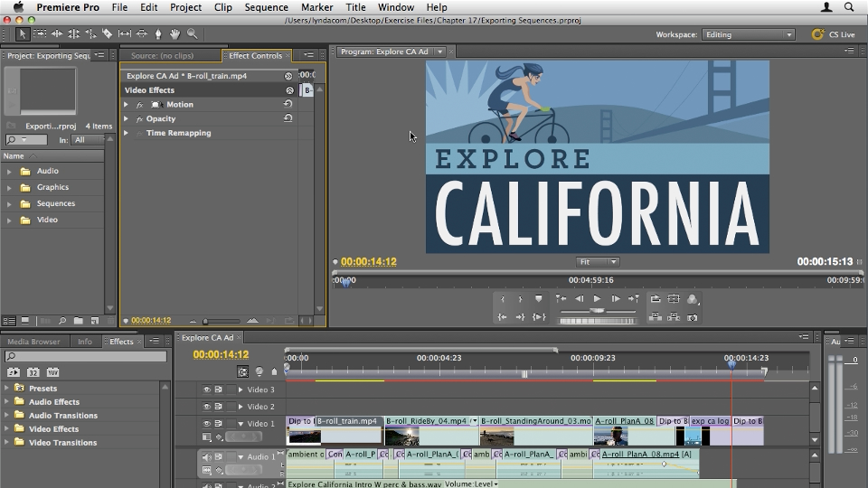Screen dimensions: 868x488
Task: Toggle track lock box on Video 1
Action: click(x=231, y=423)
